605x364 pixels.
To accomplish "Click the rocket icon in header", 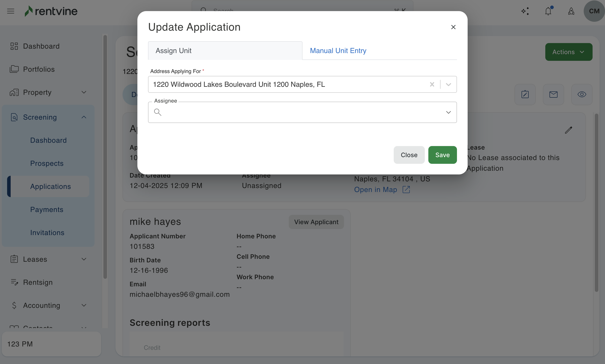I will coord(571,11).
